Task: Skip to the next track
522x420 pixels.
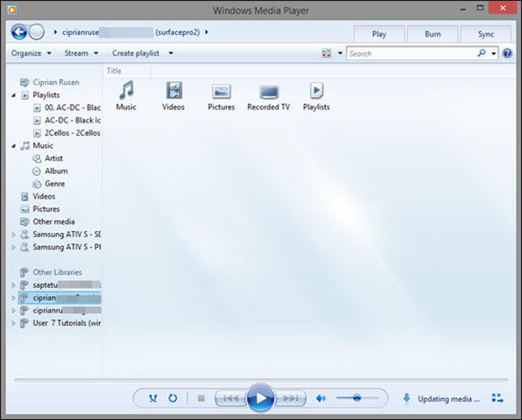Action: [290, 398]
